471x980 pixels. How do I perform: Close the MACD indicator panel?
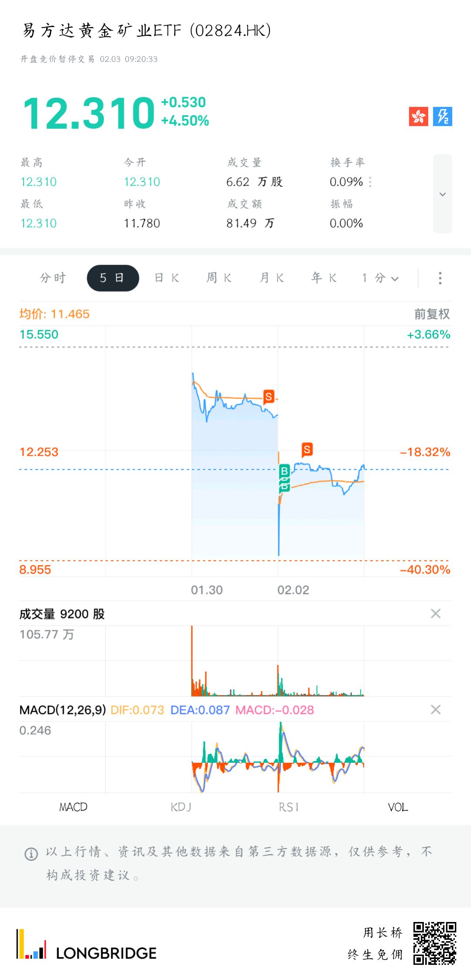pos(435,710)
